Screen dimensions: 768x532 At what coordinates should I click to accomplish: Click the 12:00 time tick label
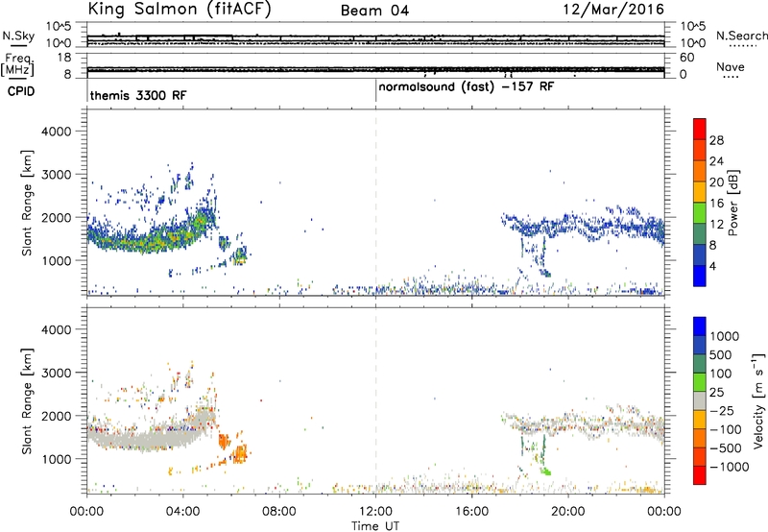[375, 512]
